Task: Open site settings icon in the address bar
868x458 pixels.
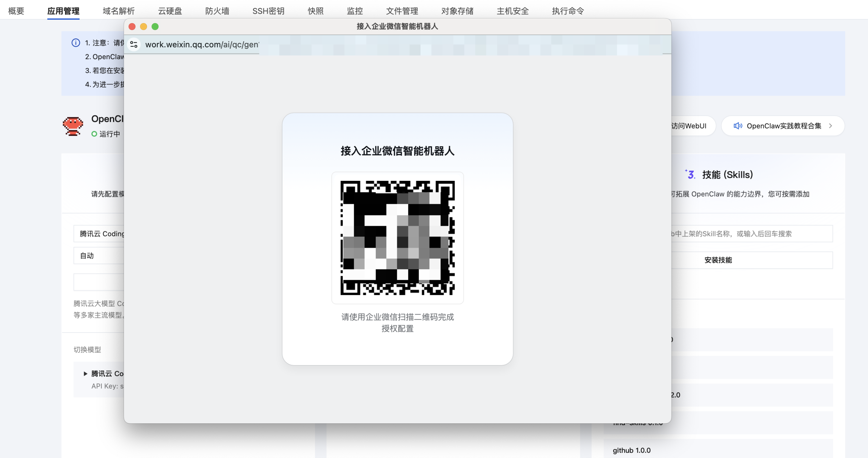Action: tap(134, 44)
